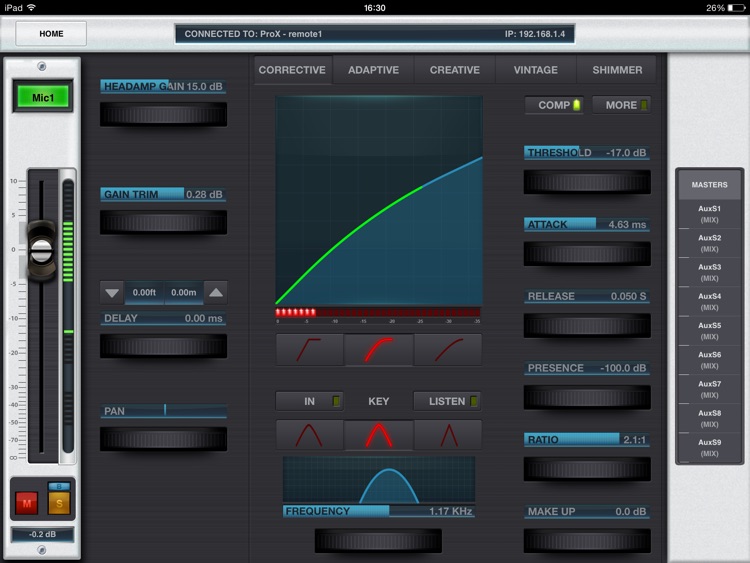Screen dimensions: 750x563
Task: Open the CORRECTIVE compressor tab
Action: coord(292,70)
